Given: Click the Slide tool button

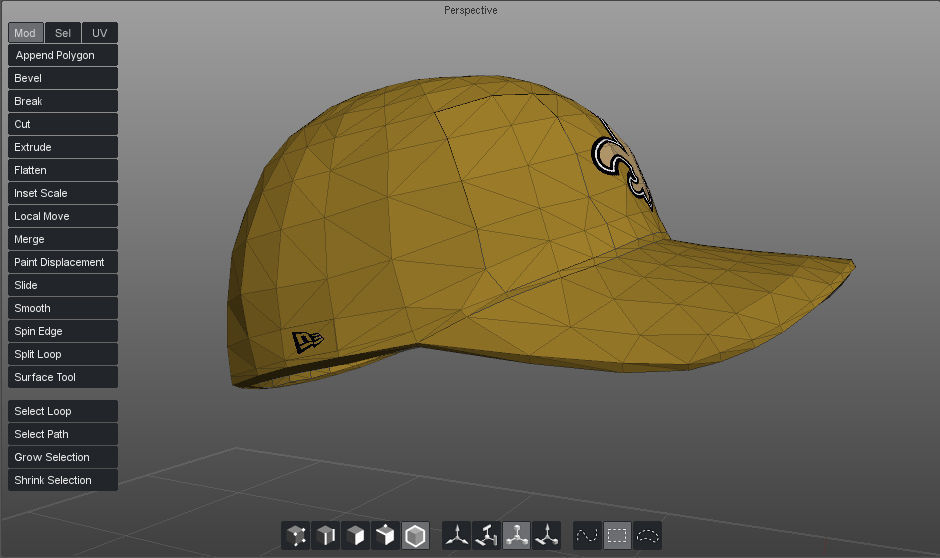Looking at the screenshot, I should click(63, 285).
